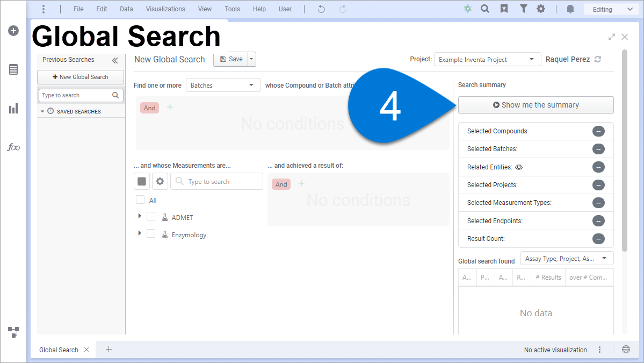This screenshot has width=644, height=363.
Task: Open the Filter funnel icon
Action: coord(523,9)
